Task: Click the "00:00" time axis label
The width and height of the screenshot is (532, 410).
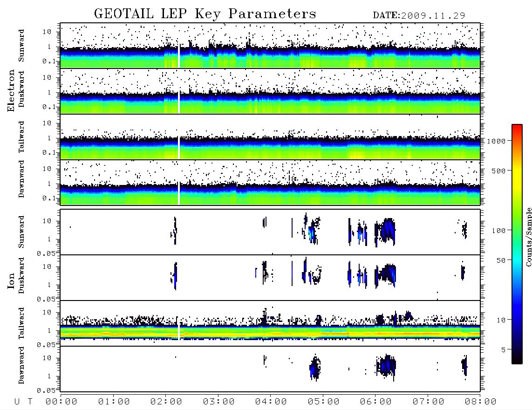Action: click(x=61, y=402)
